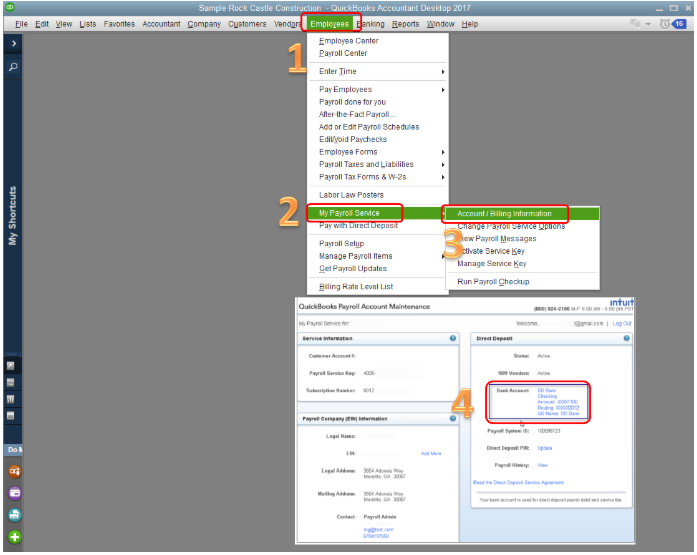Click the grey window icon beside Reminders
The height and width of the screenshot is (555, 697).
(635, 24)
